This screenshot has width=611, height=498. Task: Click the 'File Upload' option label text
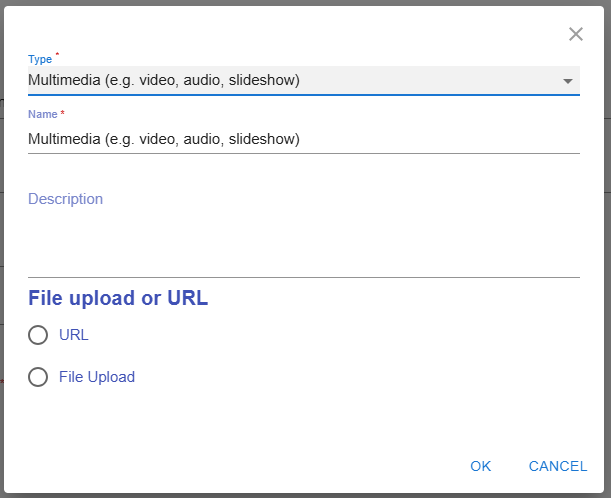[x=97, y=377]
